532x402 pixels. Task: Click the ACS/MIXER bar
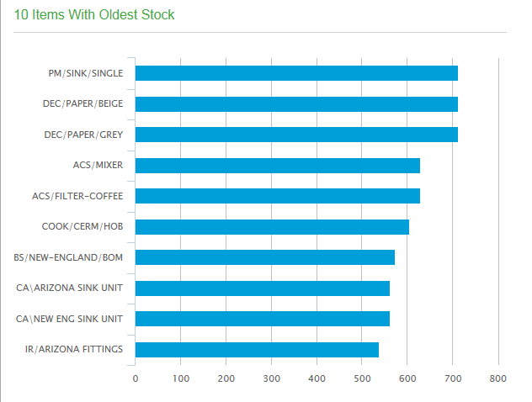[x=278, y=166]
